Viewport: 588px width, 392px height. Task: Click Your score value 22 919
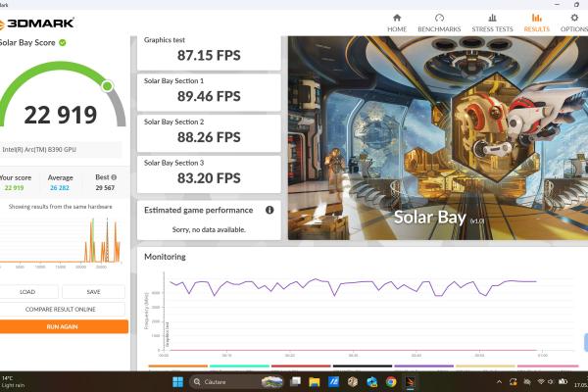coord(15,188)
